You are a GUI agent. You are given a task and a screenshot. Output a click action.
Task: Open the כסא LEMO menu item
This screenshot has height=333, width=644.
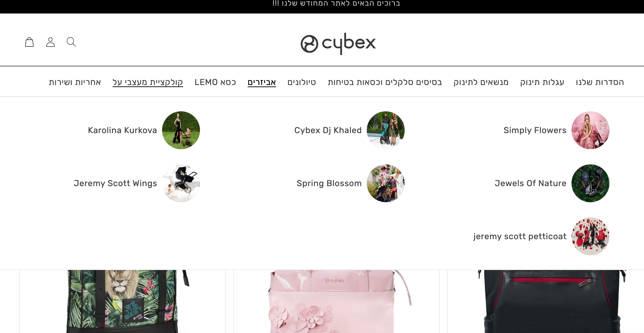[215, 82]
